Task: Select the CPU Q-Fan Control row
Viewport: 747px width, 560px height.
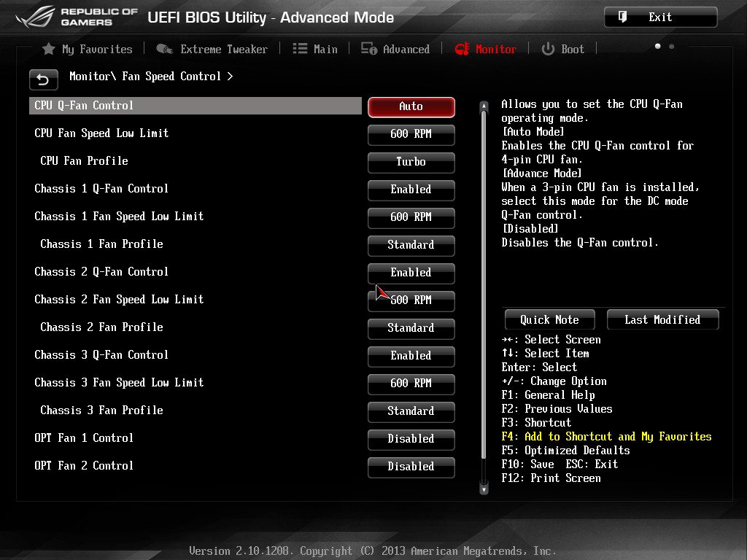Action: (x=196, y=106)
